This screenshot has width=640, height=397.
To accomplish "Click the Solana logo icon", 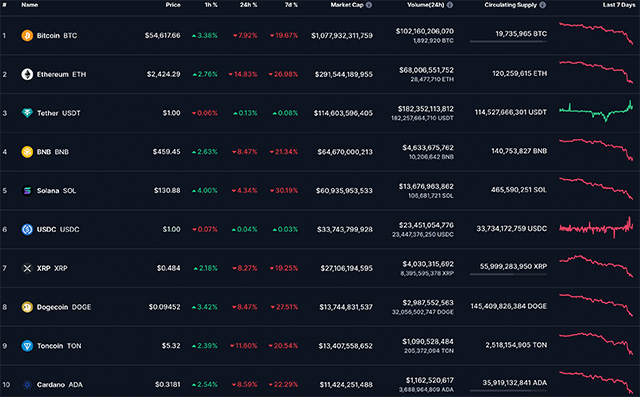I will point(27,191).
